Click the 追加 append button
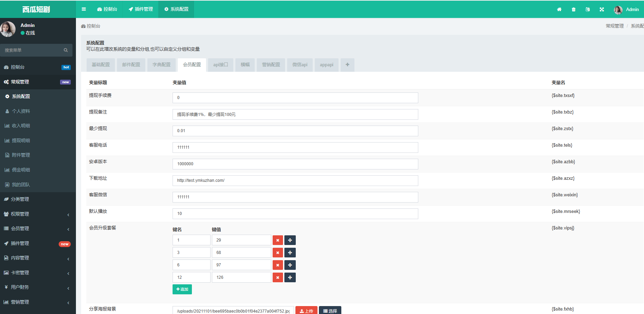Image resolution: width=644 pixels, height=314 pixels. tap(182, 289)
